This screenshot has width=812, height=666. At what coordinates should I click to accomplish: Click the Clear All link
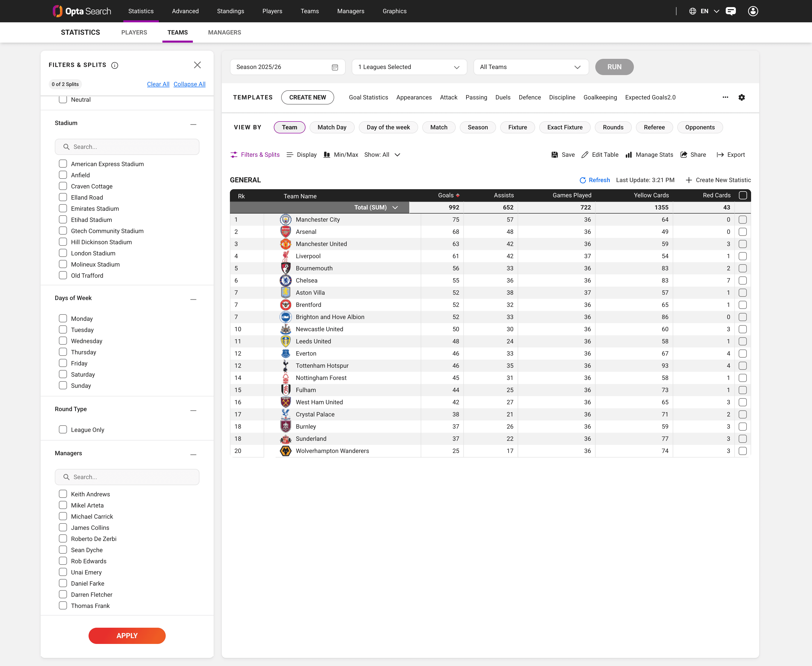tap(158, 84)
